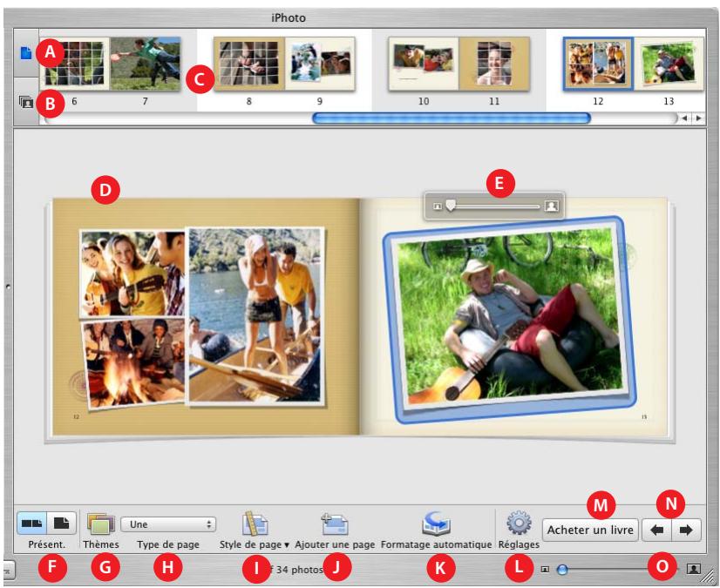Click small thumbnail icon left of bottom slider
This screenshot has width=720, height=588.
point(545,570)
